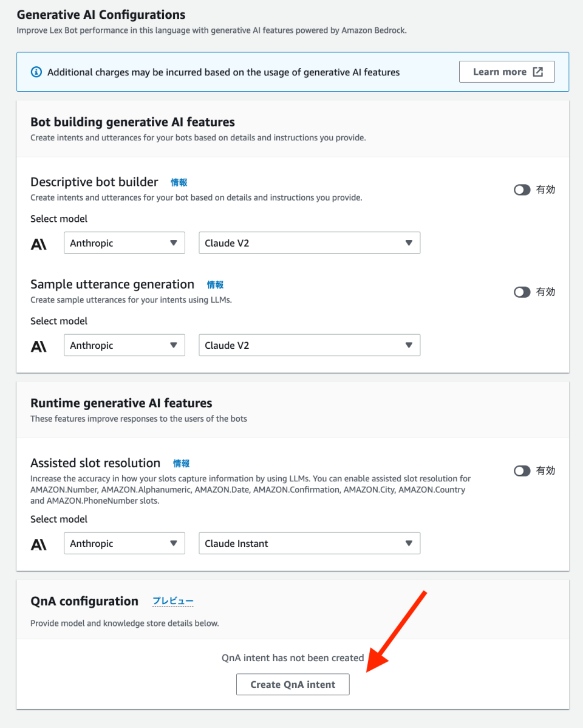Click the blue info icon in the charges banner
The width and height of the screenshot is (583, 728).
coord(36,72)
